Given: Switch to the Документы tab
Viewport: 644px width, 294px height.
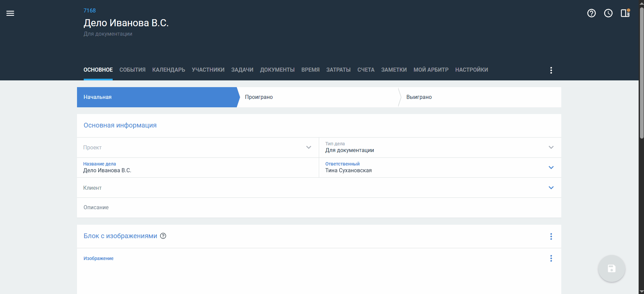Looking at the screenshot, I should pyautogui.click(x=277, y=70).
